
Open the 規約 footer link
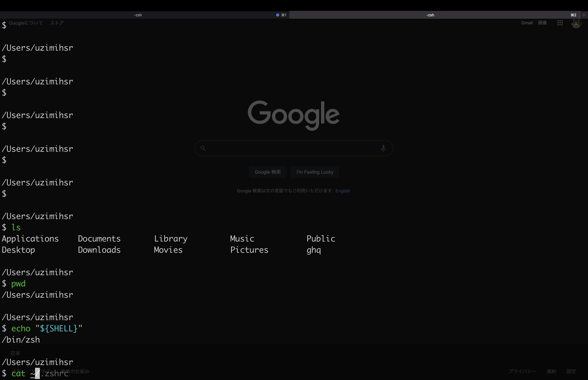coord(551,371)
